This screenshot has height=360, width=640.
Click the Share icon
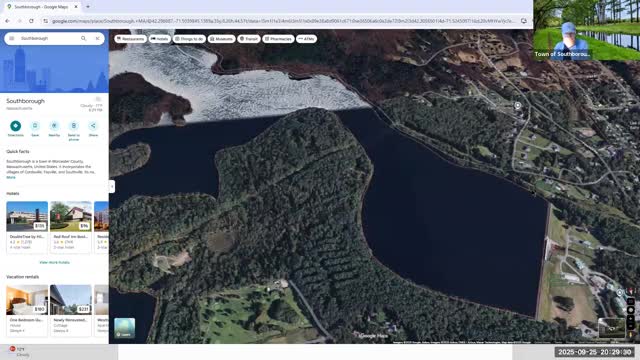click(x=93, y=126)
